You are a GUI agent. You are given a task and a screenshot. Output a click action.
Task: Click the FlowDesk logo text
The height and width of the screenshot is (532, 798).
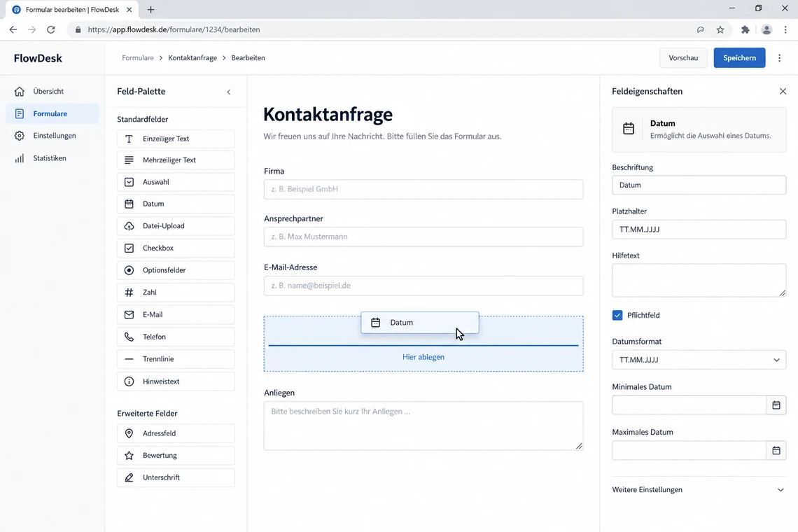[38, 58]
